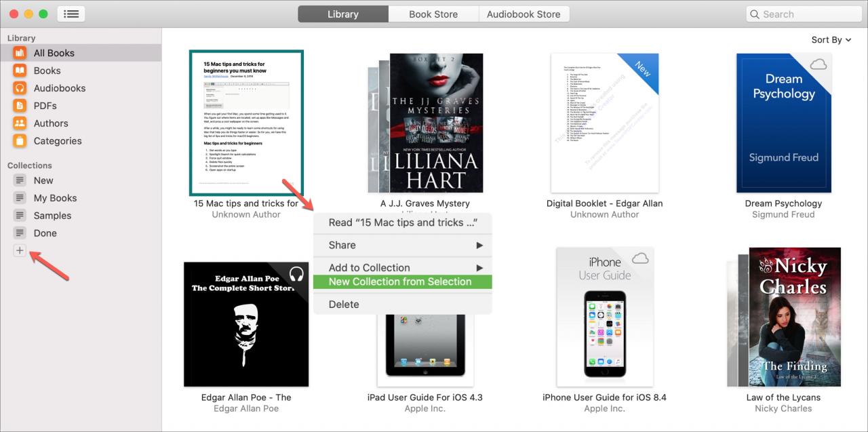The height and width of the screenshot is (432, 868).
Task: Choose Delete in the context menu
Action: coord(403,305)
